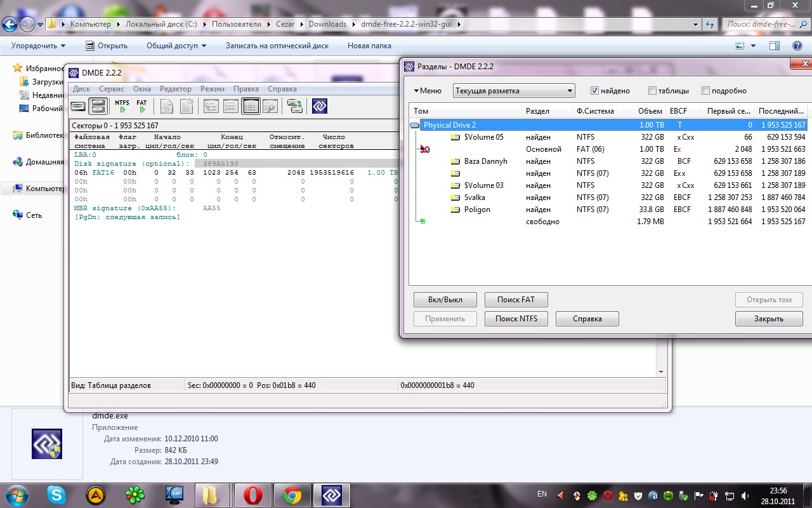Image resolution: width=812 pixels, height=508 pixels.
Task: Click the ICQ flower taskbar icon
Action: [x=135, y=495]
